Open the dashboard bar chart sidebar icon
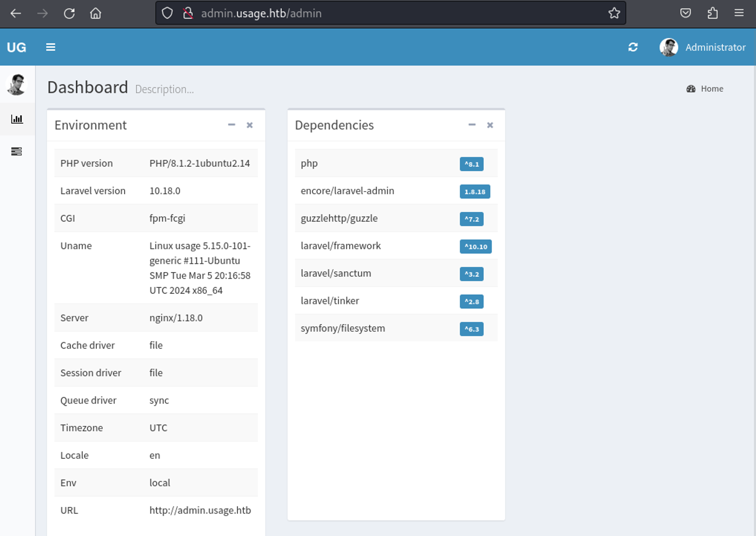756x536 pixels. (17, 119)
